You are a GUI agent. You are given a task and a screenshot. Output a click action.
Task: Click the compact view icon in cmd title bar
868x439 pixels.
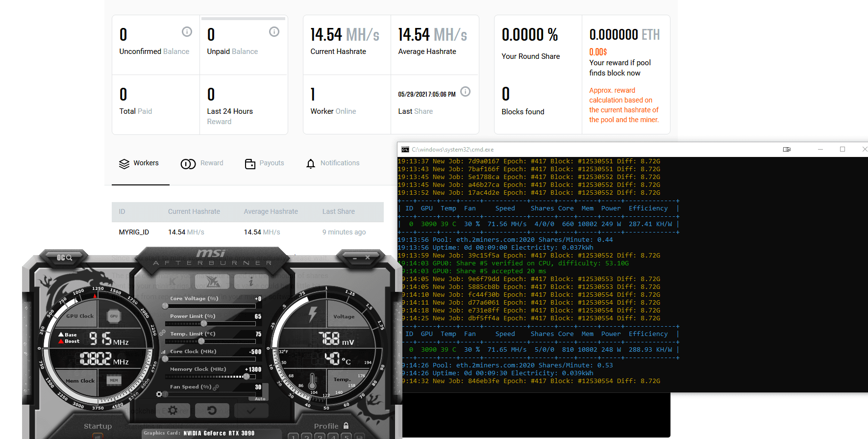point(787,150)
